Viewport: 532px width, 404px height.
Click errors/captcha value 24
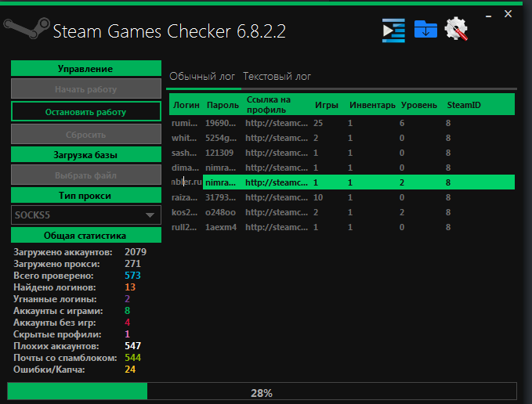pyautogui.click(x=130, y=370)
